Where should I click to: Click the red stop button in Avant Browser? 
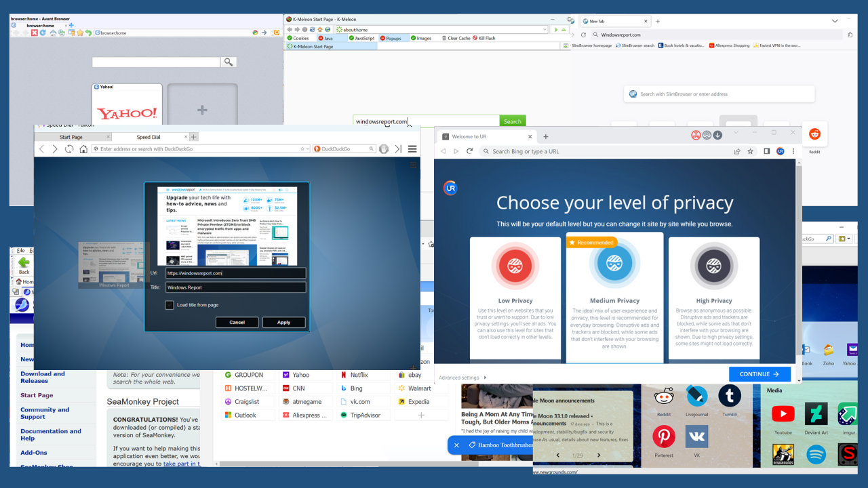(34, 33)
